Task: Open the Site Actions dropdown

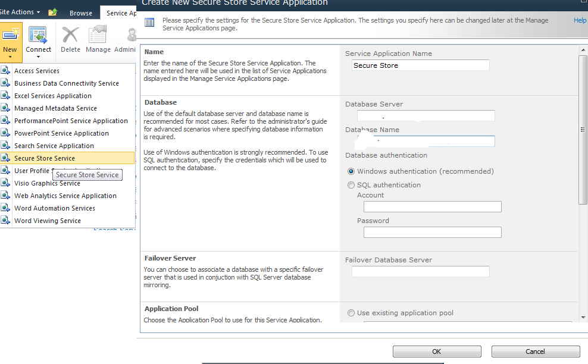Action: click(x=21, y=12)
